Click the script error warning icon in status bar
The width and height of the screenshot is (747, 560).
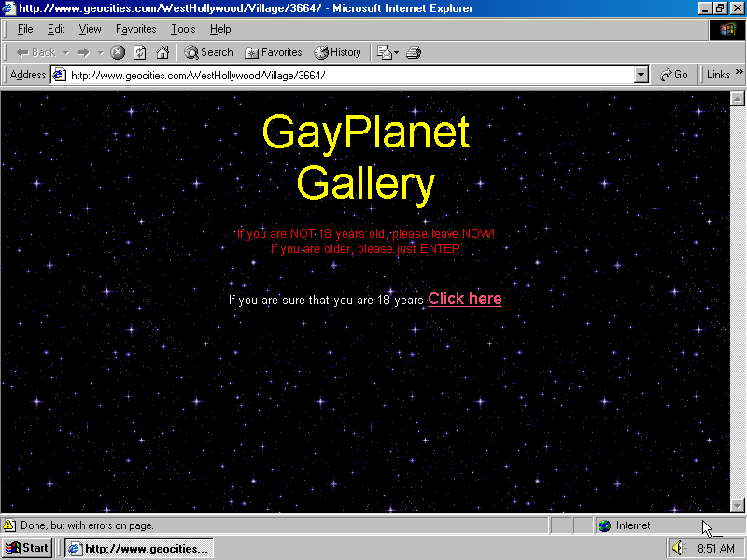tap(9, 525)
